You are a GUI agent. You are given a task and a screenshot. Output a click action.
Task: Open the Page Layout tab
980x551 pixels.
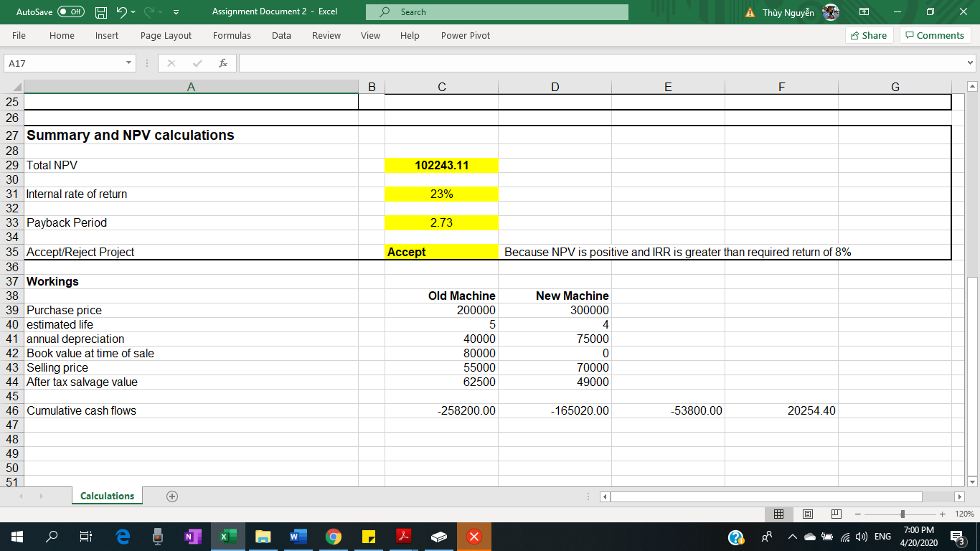pos(166,35)
